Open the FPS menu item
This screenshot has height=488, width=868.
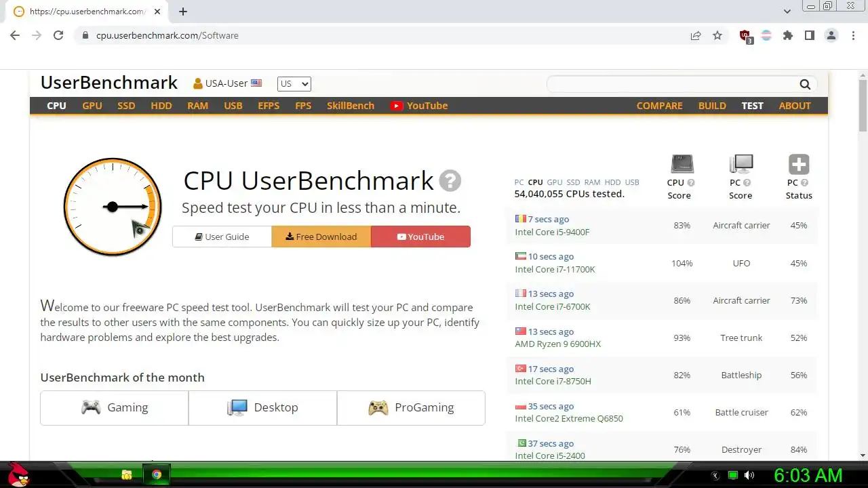pyautogui.click(x=303, y=106)
